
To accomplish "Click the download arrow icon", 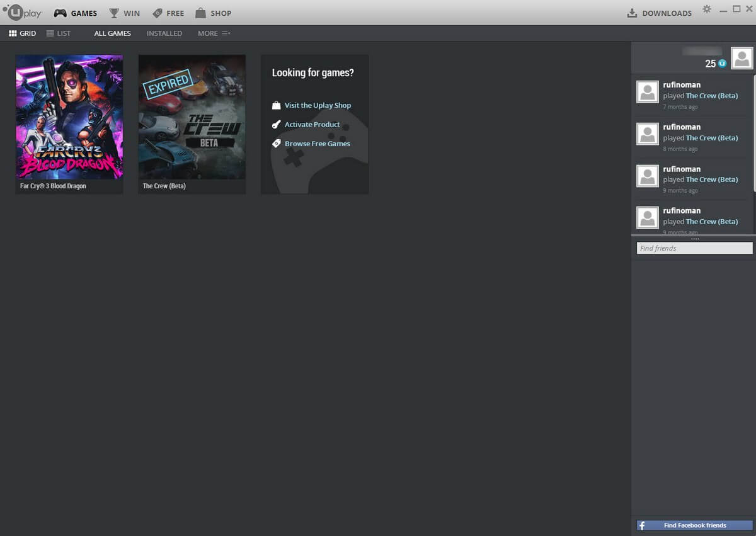I will click(632, 13).
